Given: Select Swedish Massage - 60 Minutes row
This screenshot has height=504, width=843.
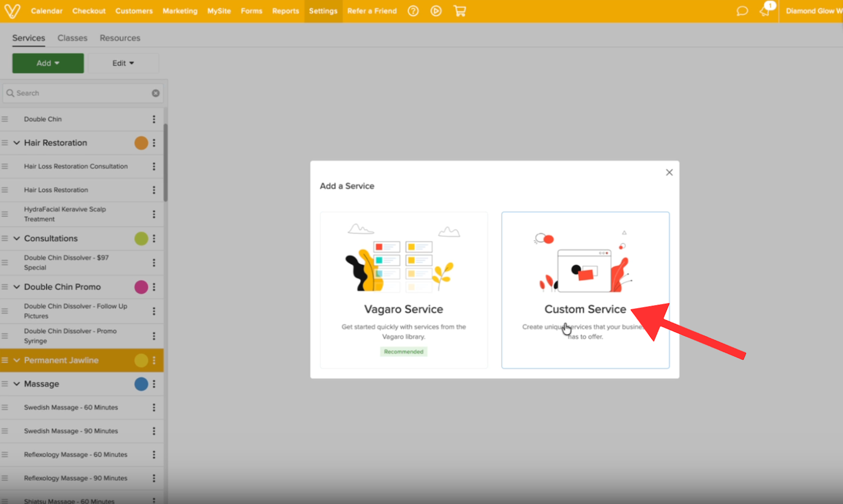Looking at the screenshot, I should 82,408.
